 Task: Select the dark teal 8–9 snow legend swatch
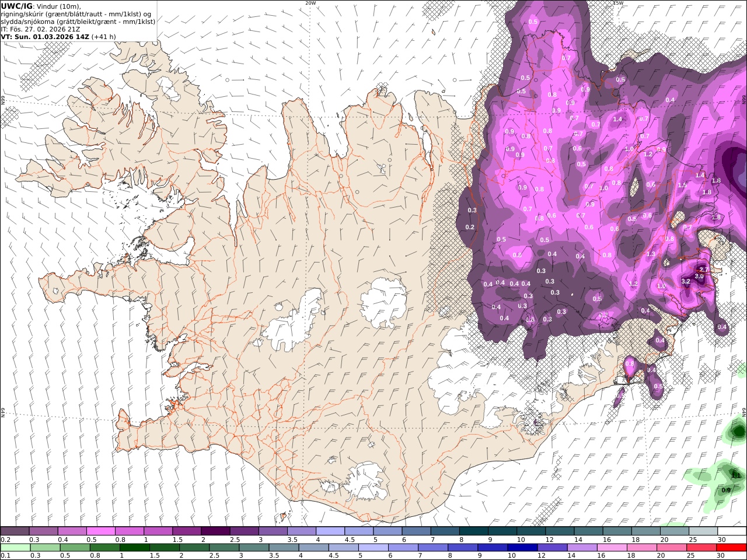(474, 531)
